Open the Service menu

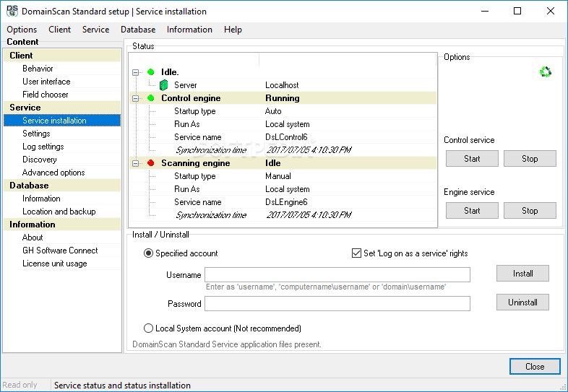point(95,30)
